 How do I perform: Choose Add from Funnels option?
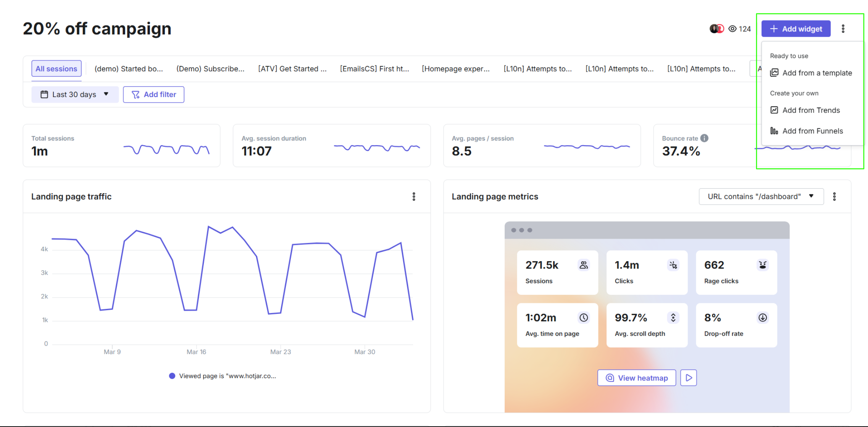coord(812,131)
